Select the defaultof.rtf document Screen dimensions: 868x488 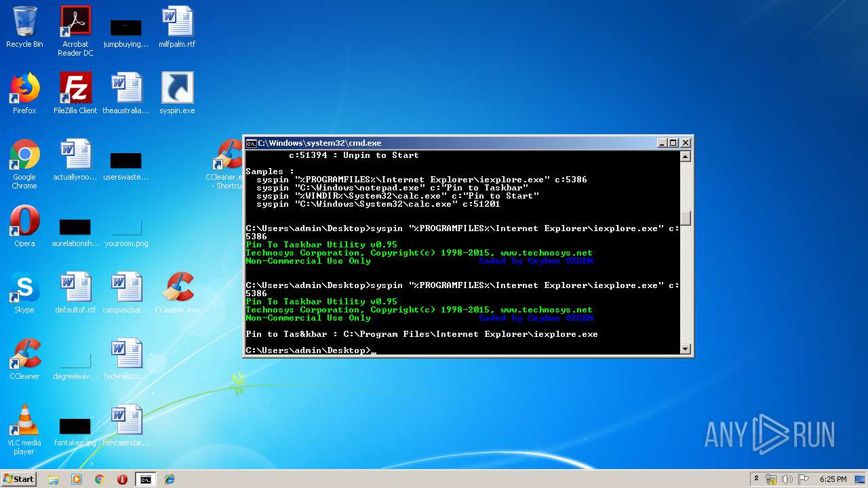coord(75,293)
